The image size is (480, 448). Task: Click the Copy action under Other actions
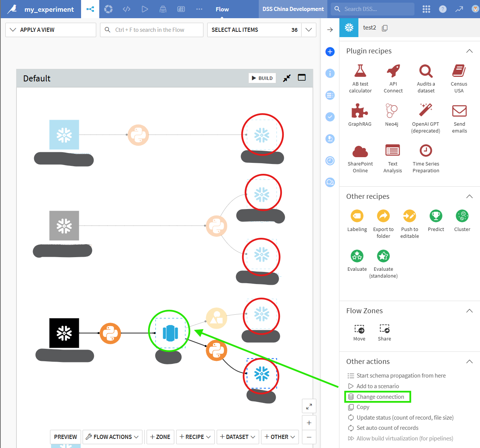tap(358, 407)
